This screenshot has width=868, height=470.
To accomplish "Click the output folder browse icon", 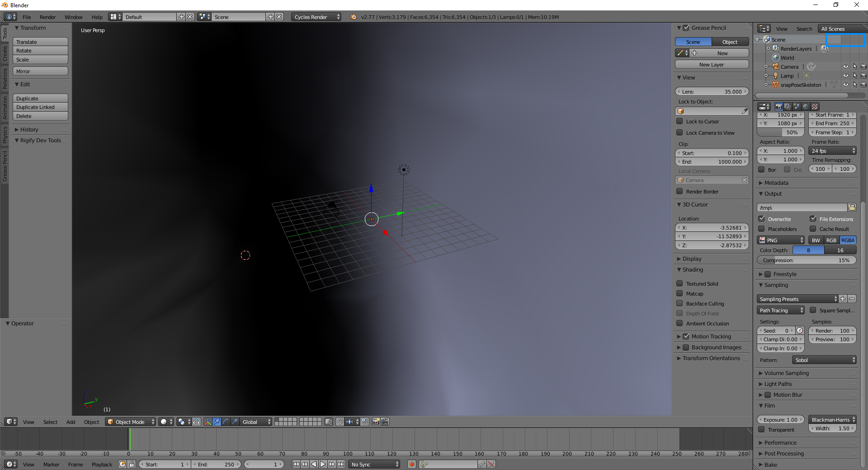I will [x=852, y=207].
